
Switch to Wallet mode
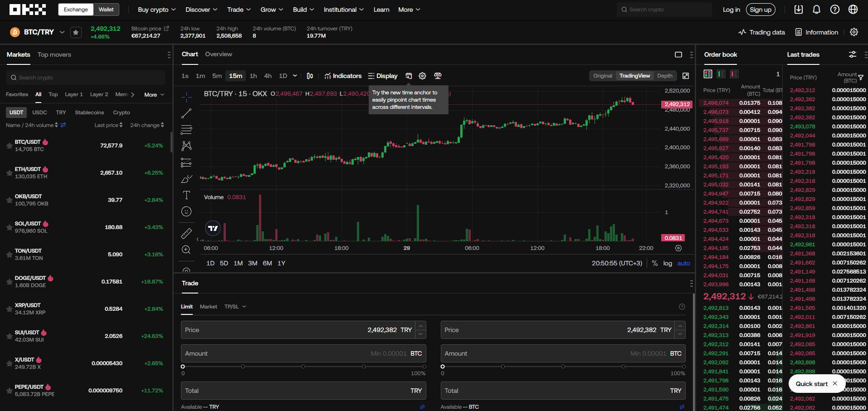(106, 10)
